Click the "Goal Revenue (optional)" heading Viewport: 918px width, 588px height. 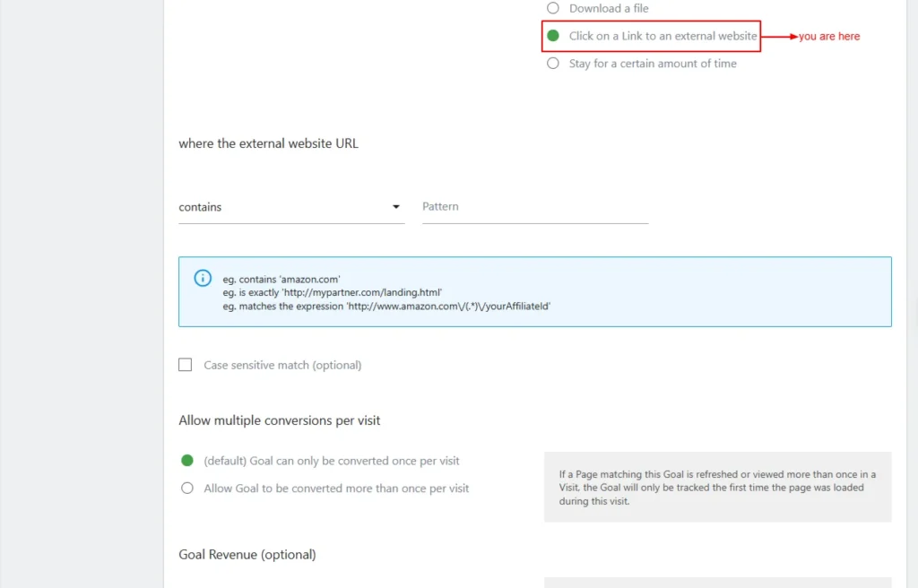tap(247, 555)
